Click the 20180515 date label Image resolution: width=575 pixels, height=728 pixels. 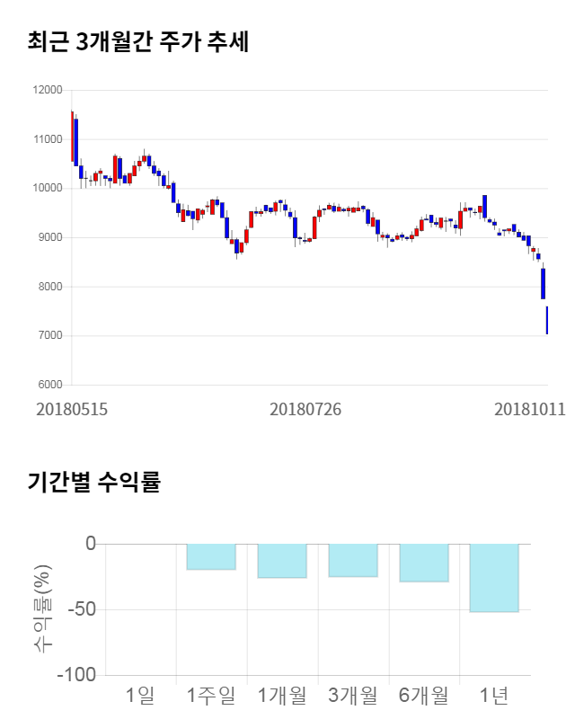click(72, 409)
